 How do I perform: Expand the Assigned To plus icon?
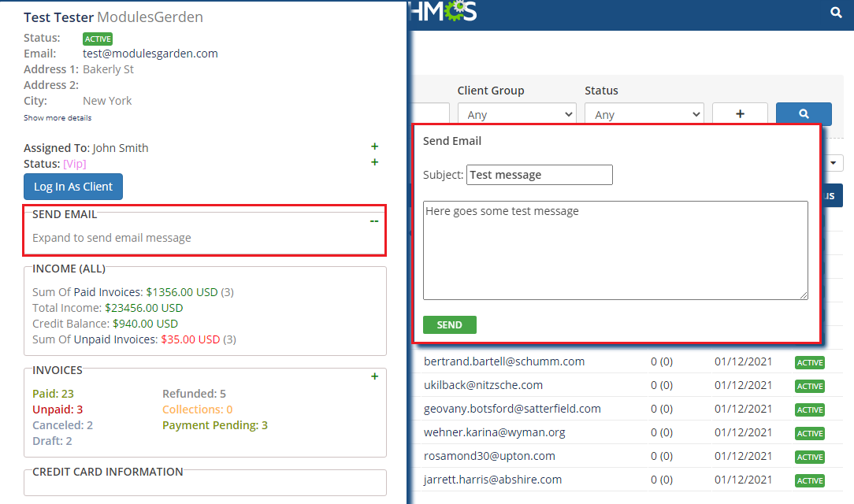point(375,146)
